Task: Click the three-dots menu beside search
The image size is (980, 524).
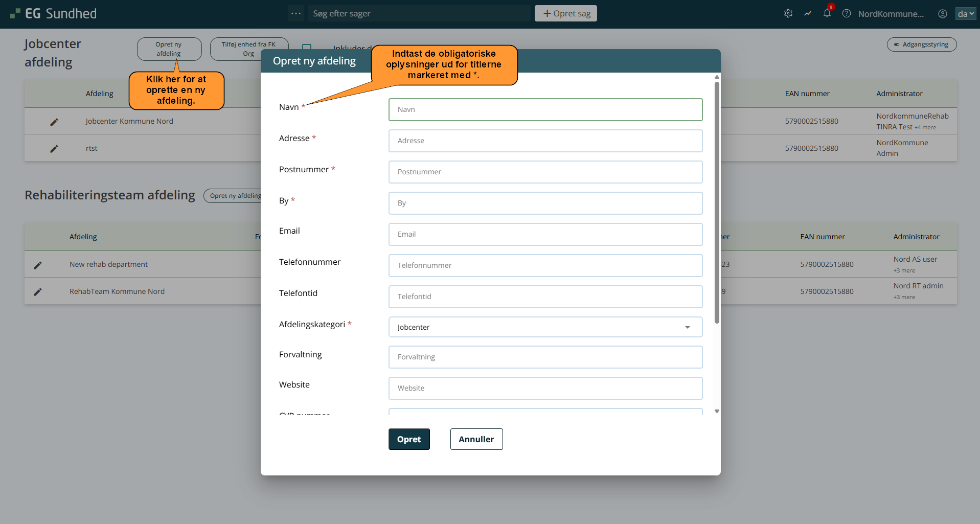Action: (295, 13)
